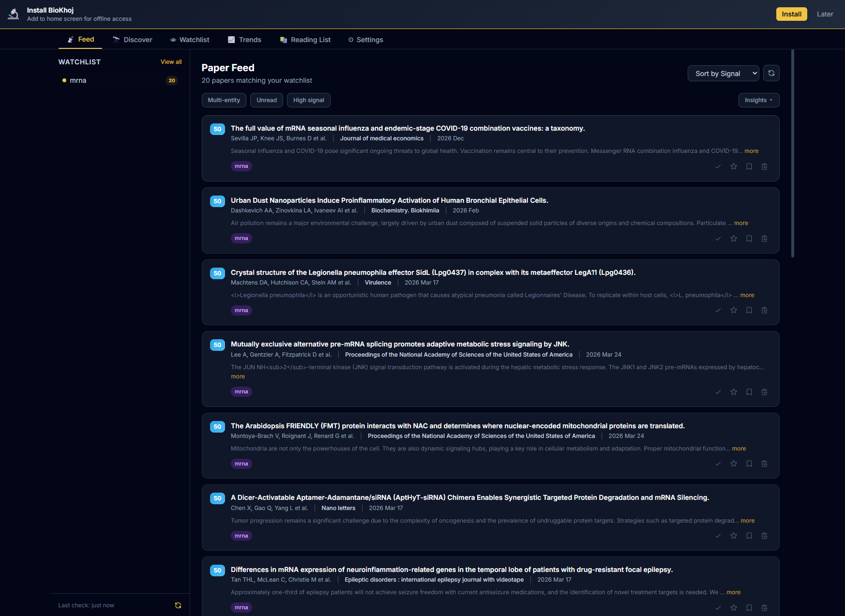The width and height of the screenshot is (845, 616).
Task: Mark the mRNA influenza vaccines paper as read
Action: [x=718, y=166]
